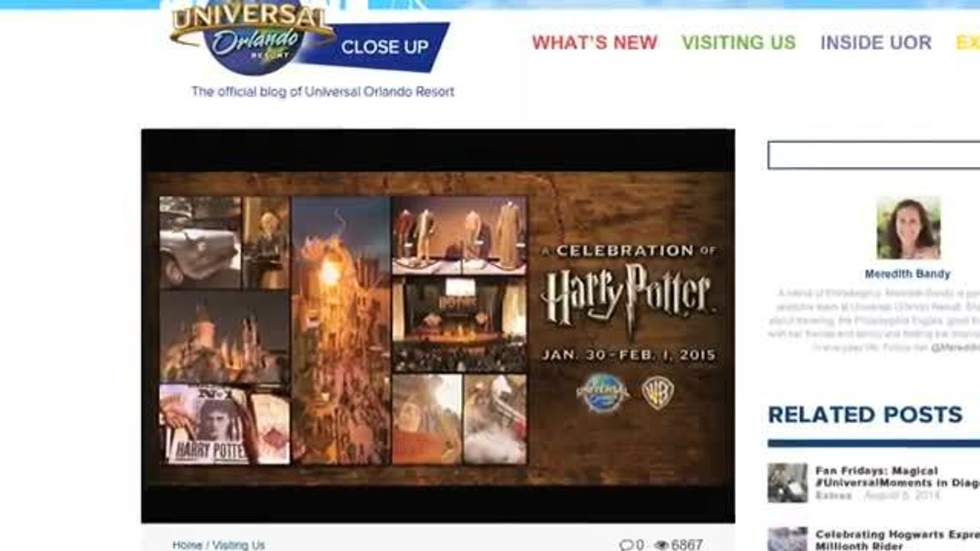This screenshot has height=551, width=980.
Task: Click into the blog search field
Action: click(874, 155)
